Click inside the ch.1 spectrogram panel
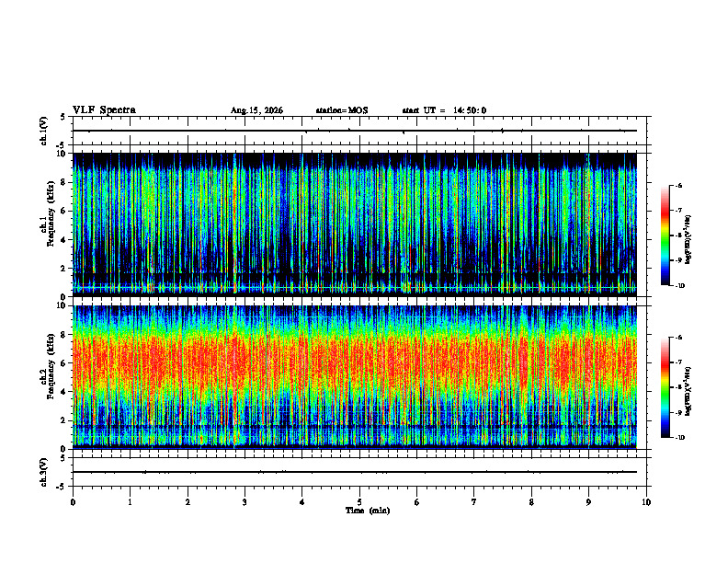 tap(355, 224)
